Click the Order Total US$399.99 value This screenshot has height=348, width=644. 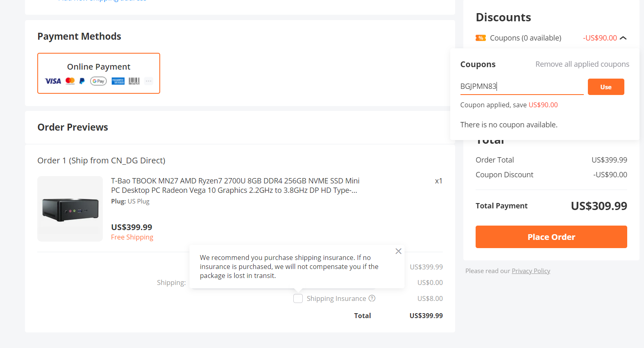pyautogui.click(x=609, y=160)
